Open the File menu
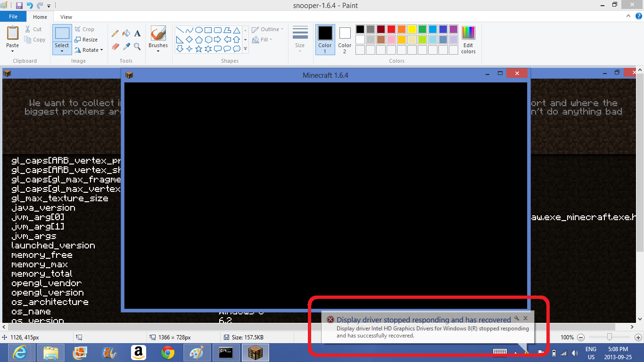The height and width of the screenshot is (362, 644). pyautogui.click(x=13, y=16)
